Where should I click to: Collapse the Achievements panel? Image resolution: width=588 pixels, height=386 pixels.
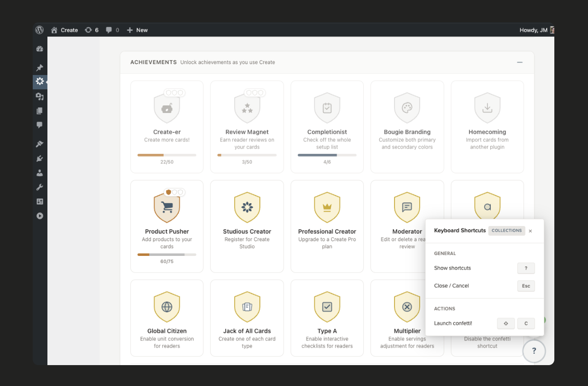[x=519, y=62]
